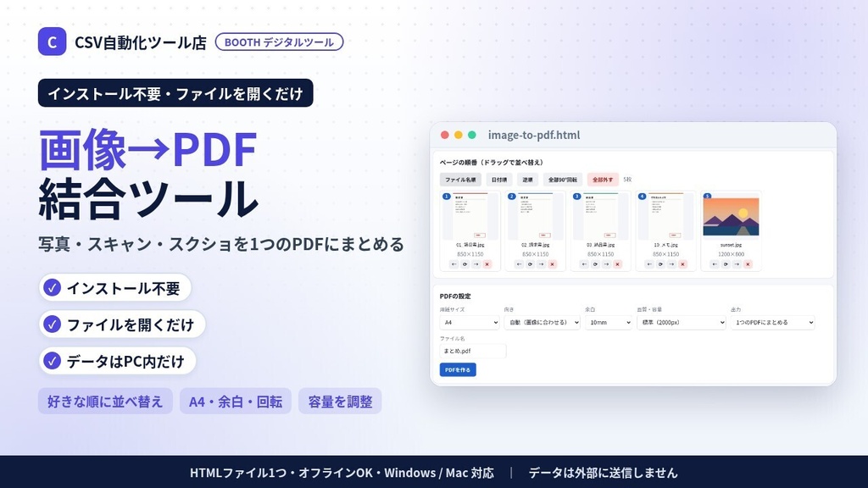Remove 03_納品書.jpg with its red X
Viewport: 868px width, 488px height.
(x=618, y=264)
